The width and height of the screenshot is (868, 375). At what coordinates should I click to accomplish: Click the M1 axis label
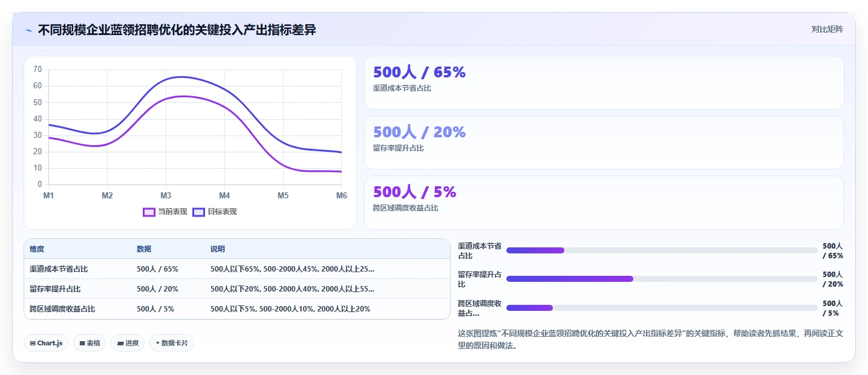48,195
